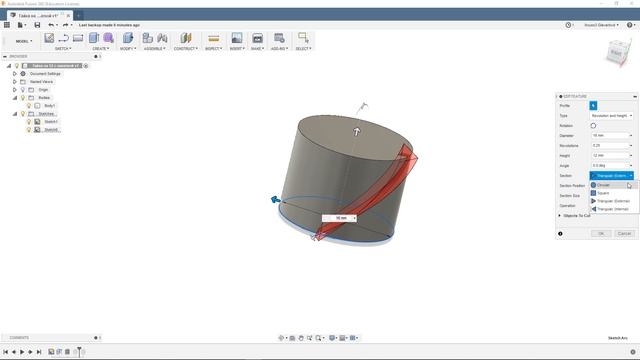Screen dimensions: 640x360
Task: Choose Triangular (Internal) section option
Action: pyautogui.click(x=613, y=209)
